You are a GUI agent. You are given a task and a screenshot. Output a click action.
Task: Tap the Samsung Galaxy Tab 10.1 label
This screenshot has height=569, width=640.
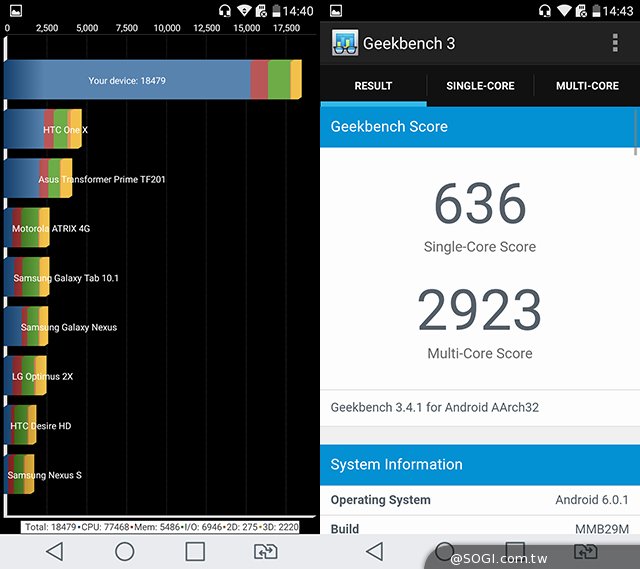click(66, 278)
